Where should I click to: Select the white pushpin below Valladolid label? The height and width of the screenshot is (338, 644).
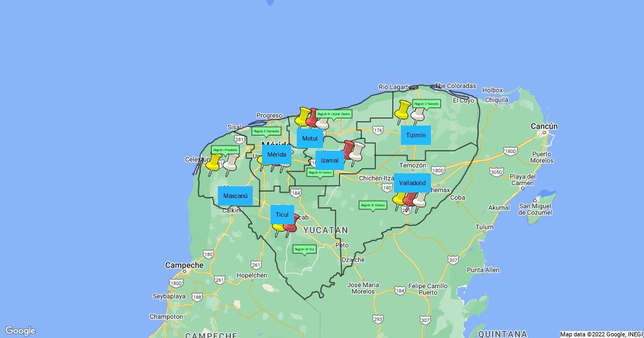pyautogui.click(x=421, y=199)
